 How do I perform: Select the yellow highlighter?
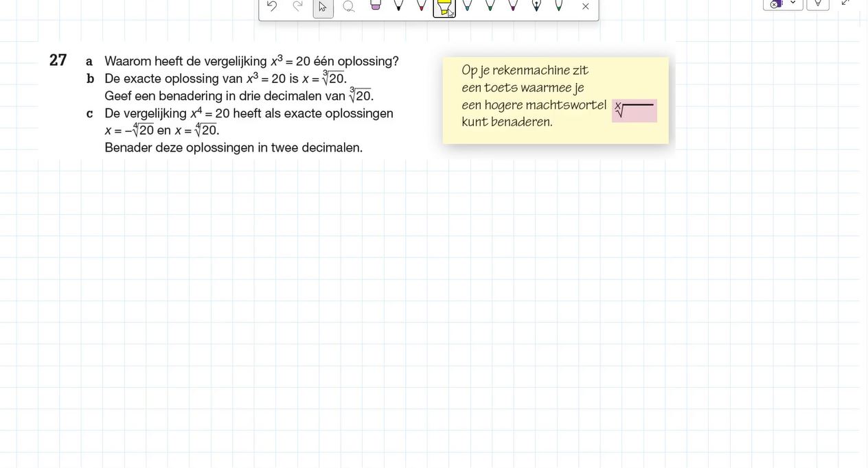click(x=444, y=7)
